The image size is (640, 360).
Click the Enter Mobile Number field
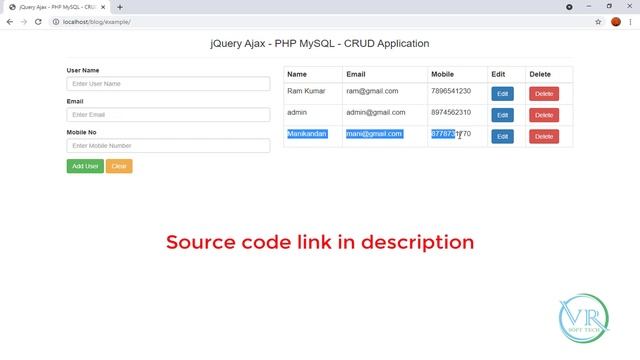168,146
